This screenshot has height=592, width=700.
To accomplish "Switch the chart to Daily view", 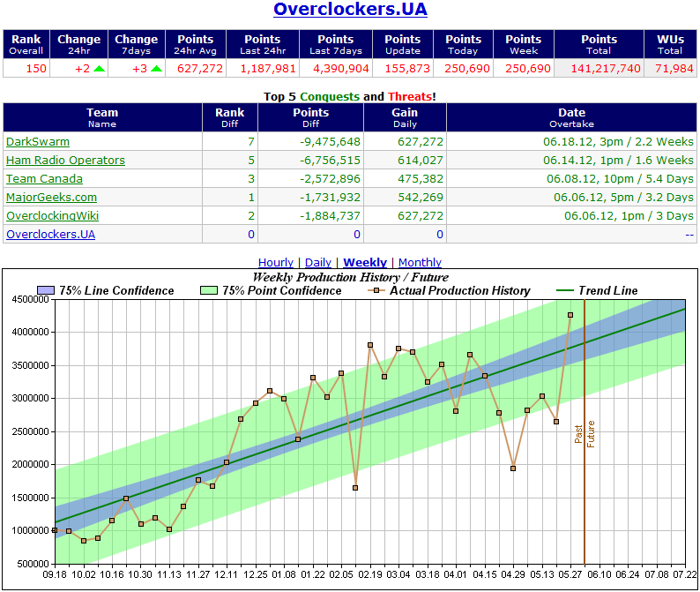I will click(318, 262).
